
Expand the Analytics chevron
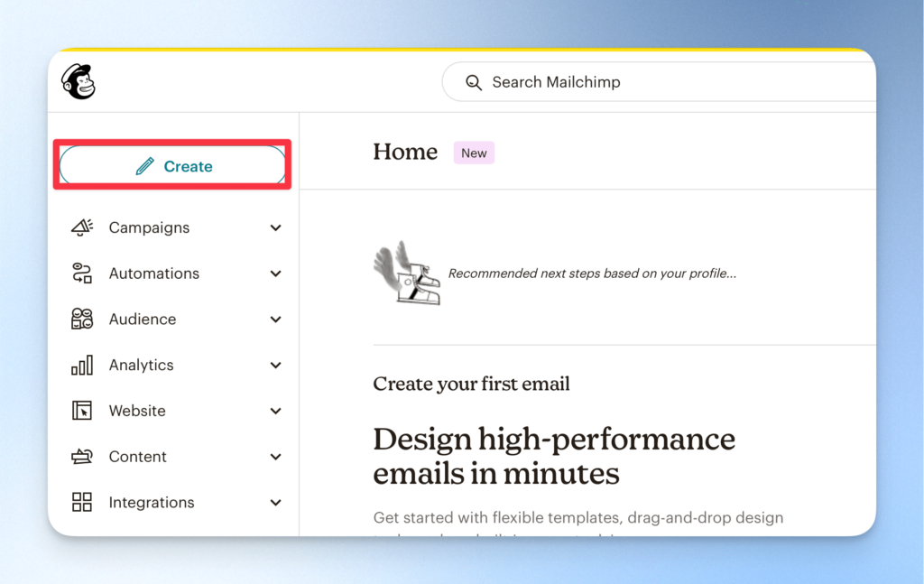(x=276, y=366)
